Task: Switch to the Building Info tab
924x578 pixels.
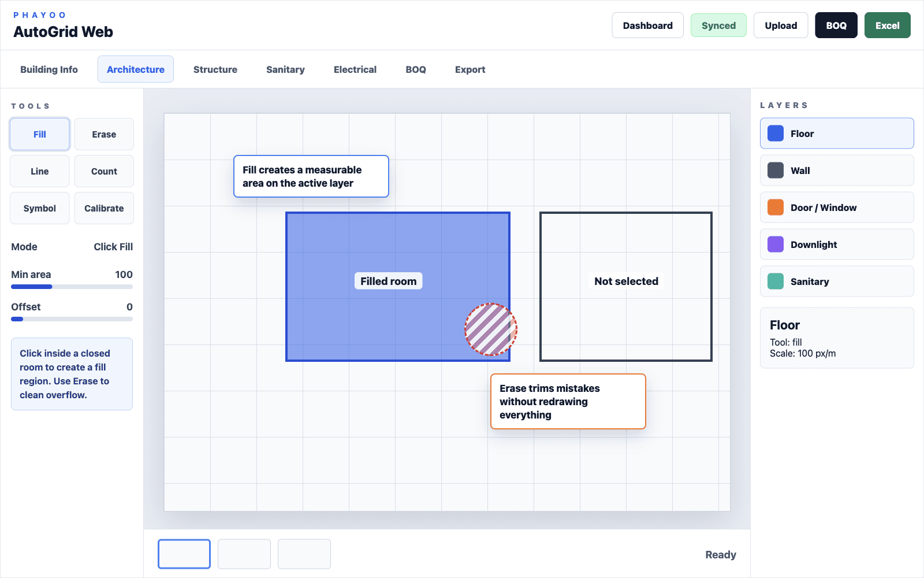Action: (x=49, y=69)
